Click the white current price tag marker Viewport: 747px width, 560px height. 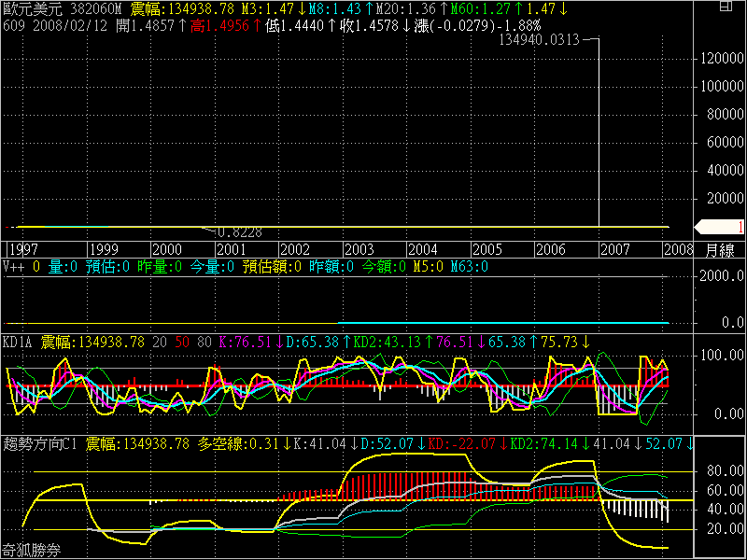pos(719,227)
